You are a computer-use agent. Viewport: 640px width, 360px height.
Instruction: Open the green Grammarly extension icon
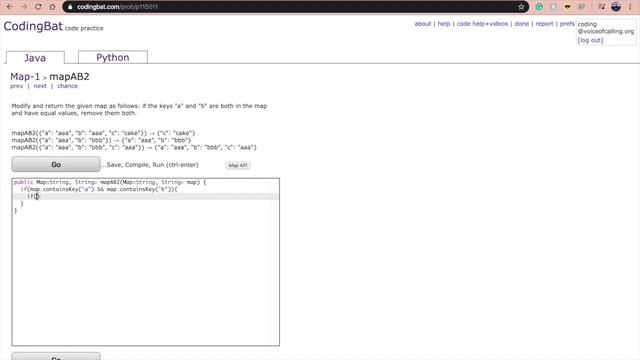click(539, 7)
